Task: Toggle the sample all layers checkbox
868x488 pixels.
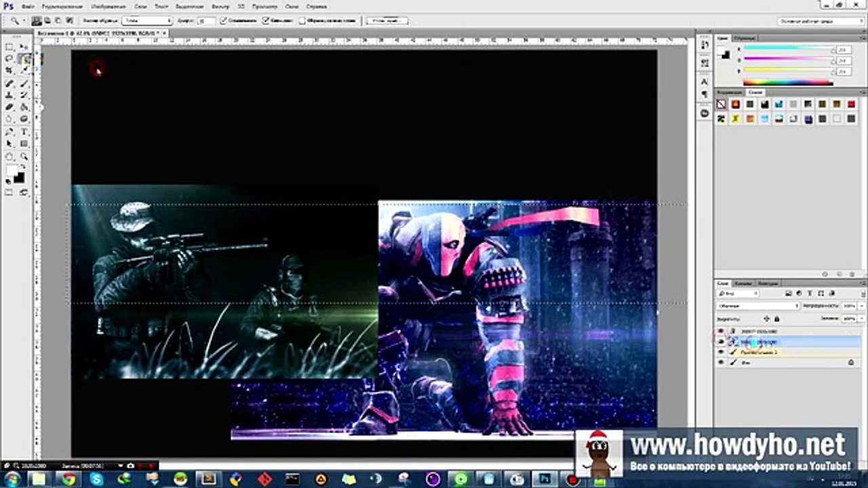Action: [x=303, y=21]
